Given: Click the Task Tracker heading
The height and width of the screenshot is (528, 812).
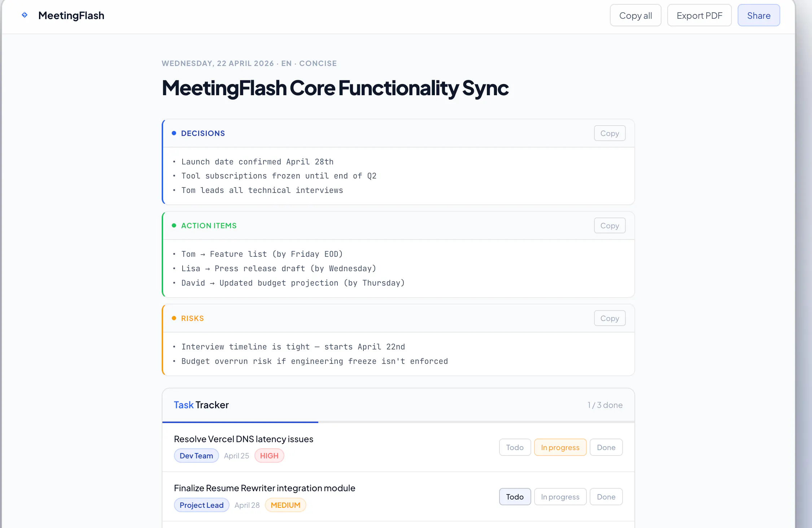Looking at the screenshot, I should pyautogui.click(x=201, y=405).
